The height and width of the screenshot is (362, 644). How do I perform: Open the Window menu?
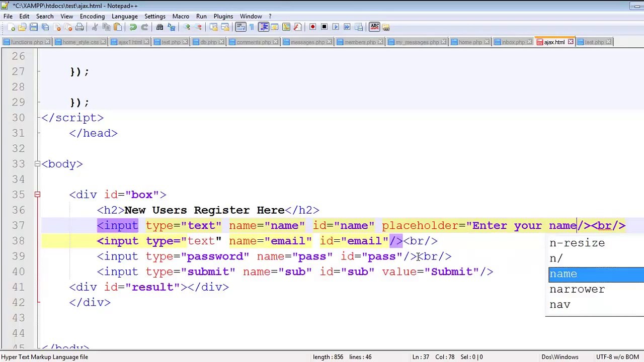[251, 16]
